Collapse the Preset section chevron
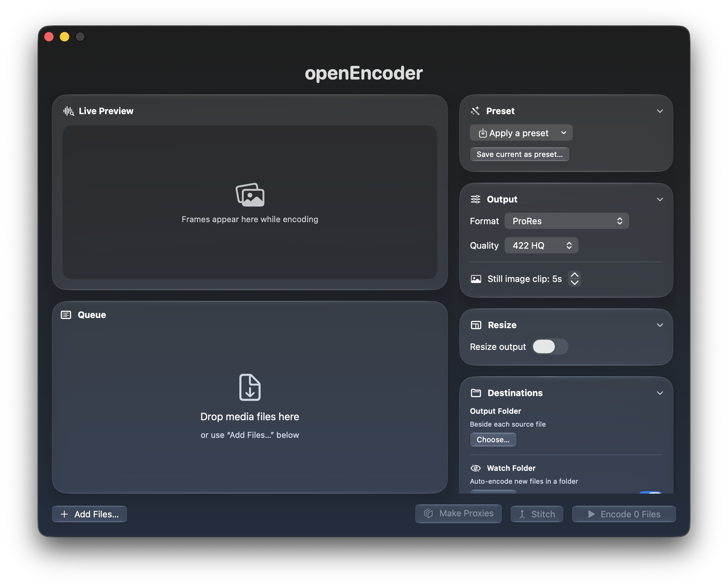 click(660, 111)
